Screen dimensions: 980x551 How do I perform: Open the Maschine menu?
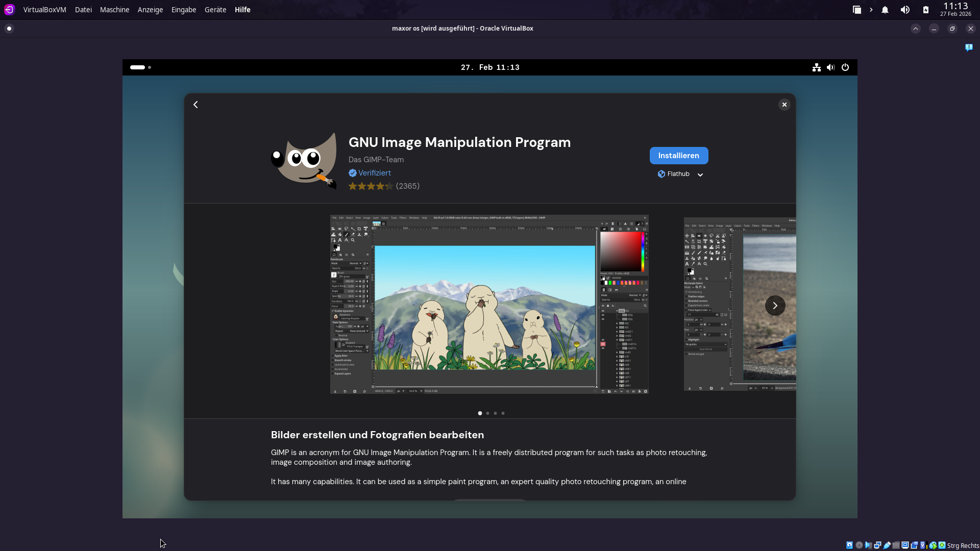pos(114,10)
